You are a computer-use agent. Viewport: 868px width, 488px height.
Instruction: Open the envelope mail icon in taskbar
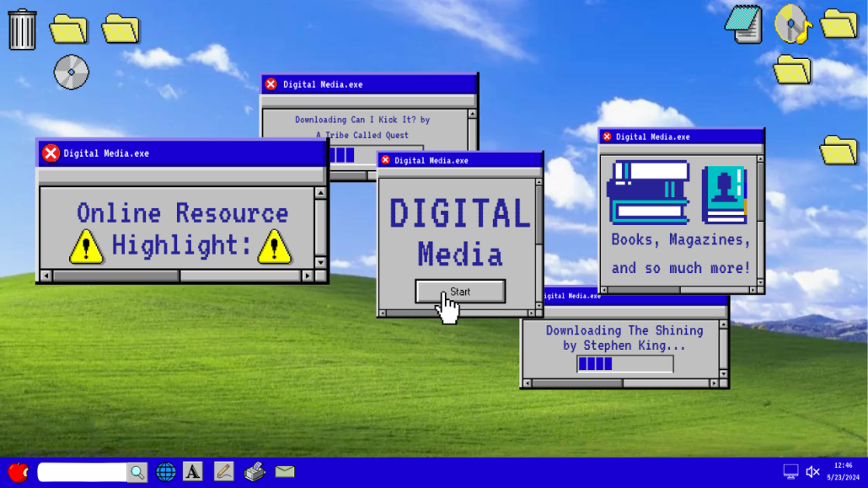click(285, 471)
